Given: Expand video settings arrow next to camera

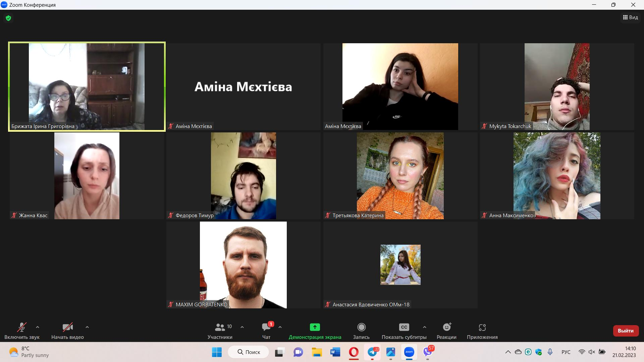Looking at the screenshot, I should (x=87, y=327).
